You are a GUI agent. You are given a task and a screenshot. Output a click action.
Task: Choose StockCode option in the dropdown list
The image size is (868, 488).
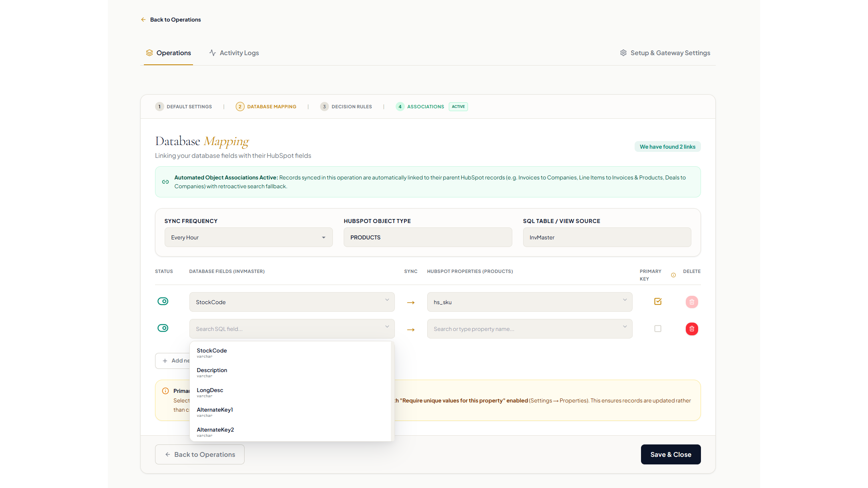coord(291,353)
